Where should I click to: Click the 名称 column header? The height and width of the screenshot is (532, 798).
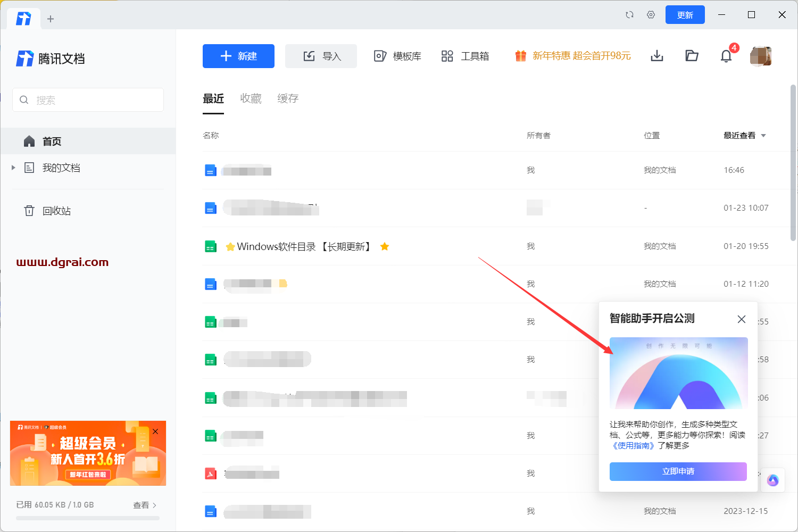click(211, 136)
